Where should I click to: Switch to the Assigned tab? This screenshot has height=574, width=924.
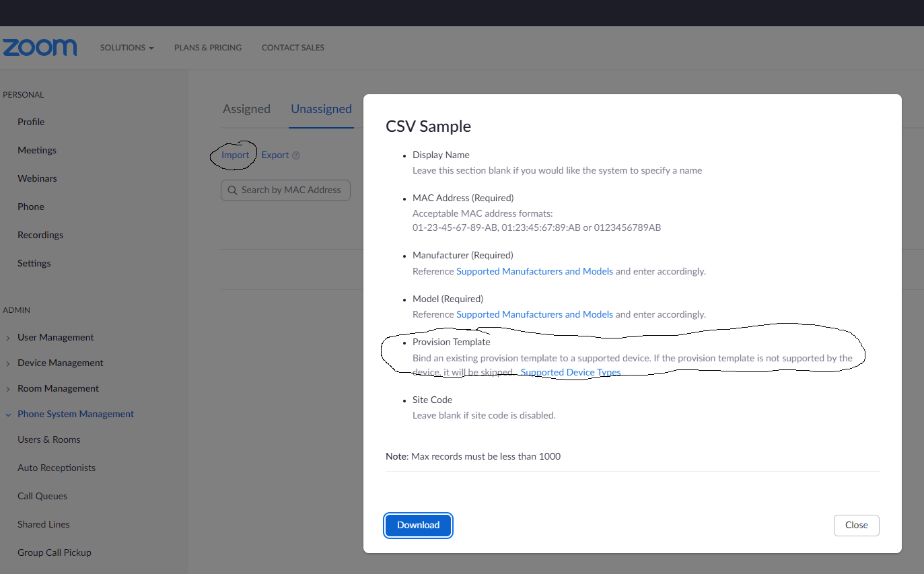[x=246, y=109]
